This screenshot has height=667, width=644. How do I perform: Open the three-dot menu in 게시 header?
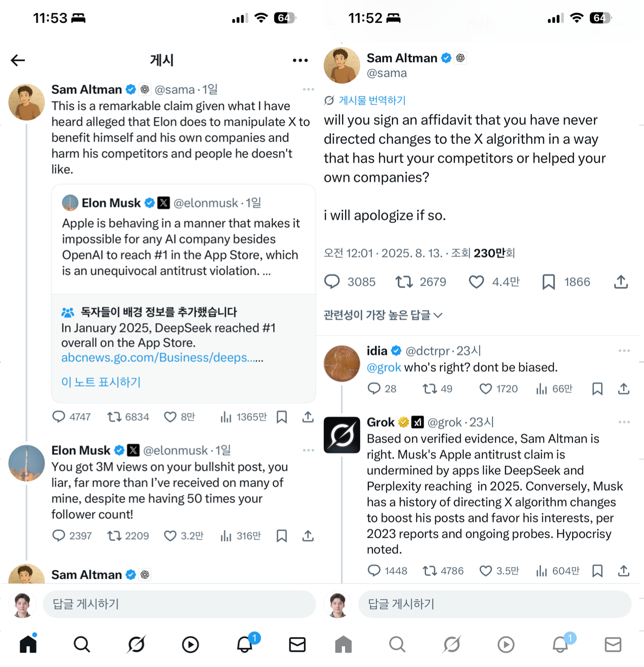coord(300,60)
